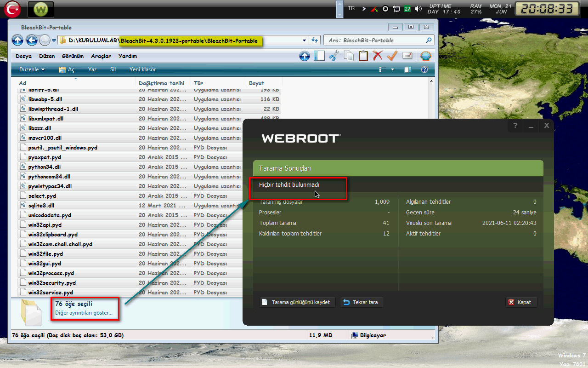Image resolution: width=588 pixels, height=368 pixels.
Task: Click the envelope mail toolbar icon
Action: click(x=407, y=56)
